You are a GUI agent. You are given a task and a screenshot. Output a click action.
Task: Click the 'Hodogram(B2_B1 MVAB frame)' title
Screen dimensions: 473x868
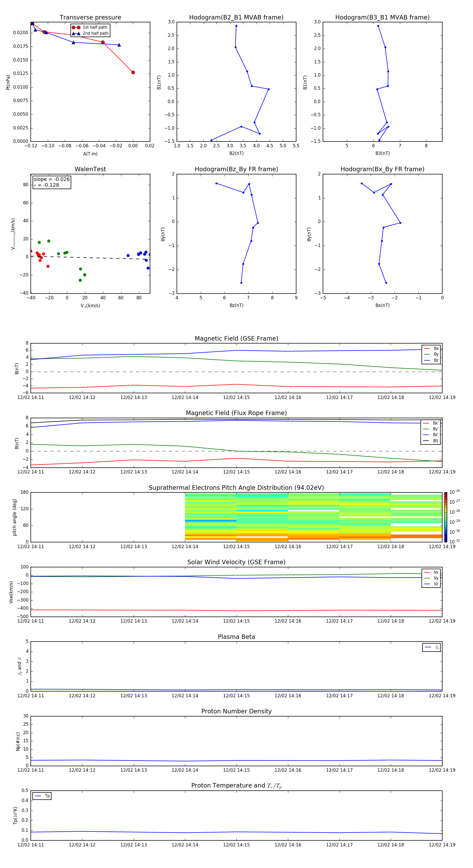236,18
